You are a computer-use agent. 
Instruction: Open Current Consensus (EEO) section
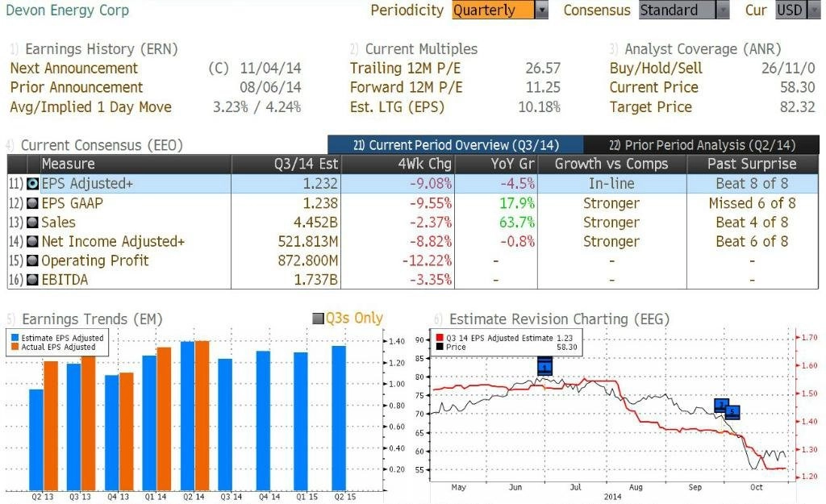102,145
